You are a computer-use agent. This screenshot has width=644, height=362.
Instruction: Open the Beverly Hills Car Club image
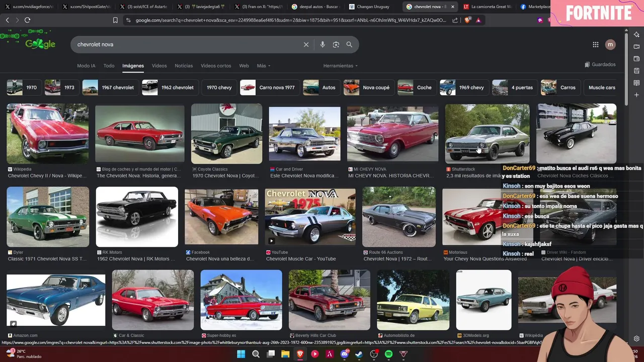(330, 300)
